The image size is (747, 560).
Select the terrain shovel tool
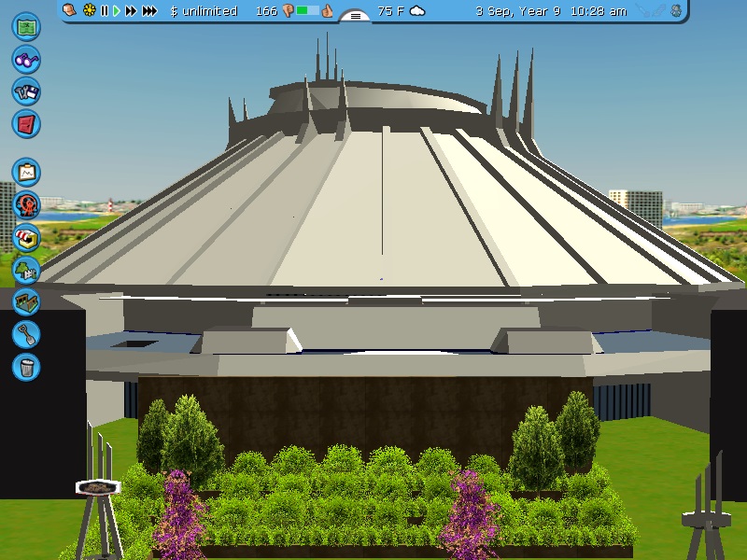click(x=26, y=333)
